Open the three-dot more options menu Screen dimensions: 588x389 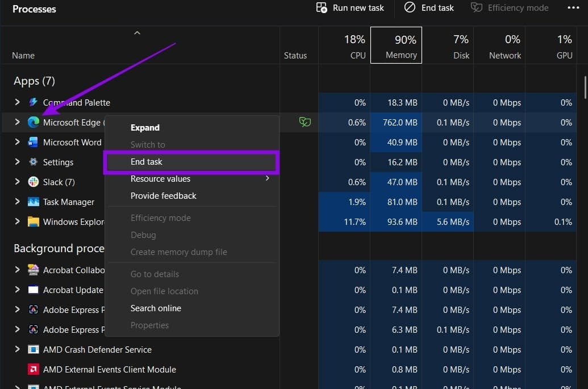[573, 7]
